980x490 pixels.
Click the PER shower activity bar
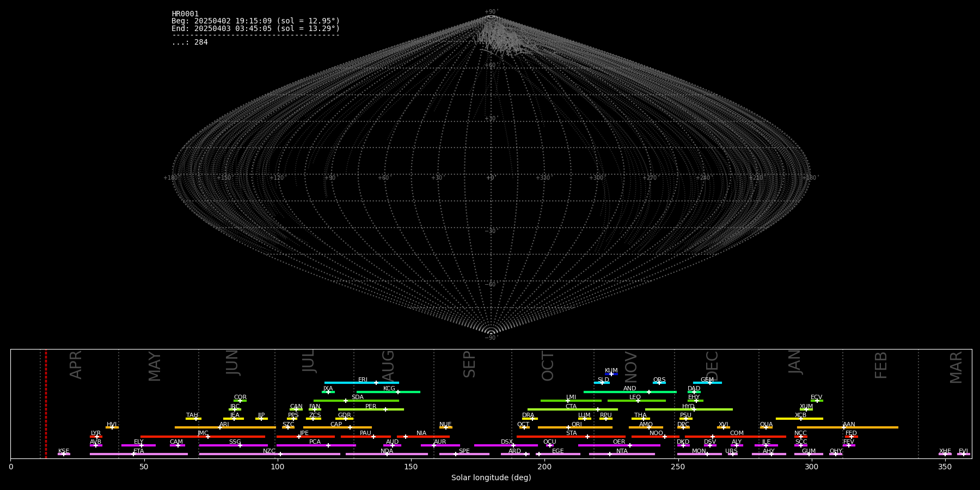(371, 409)
